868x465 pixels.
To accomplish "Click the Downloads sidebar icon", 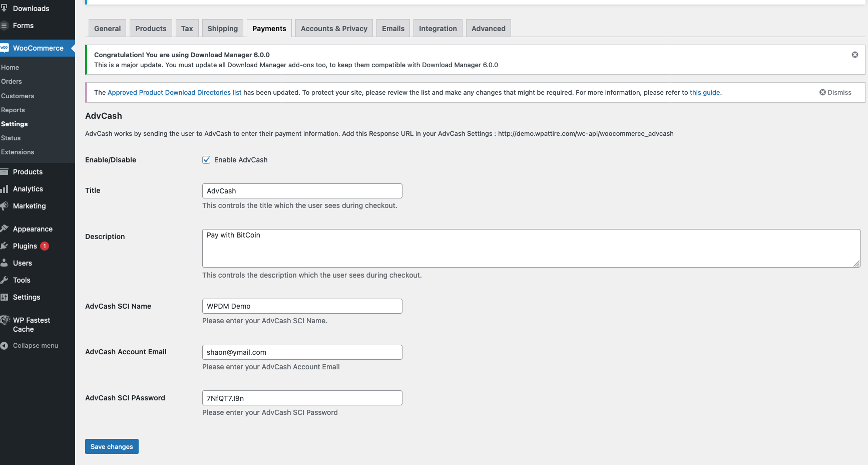I will [x=4, y=9].
